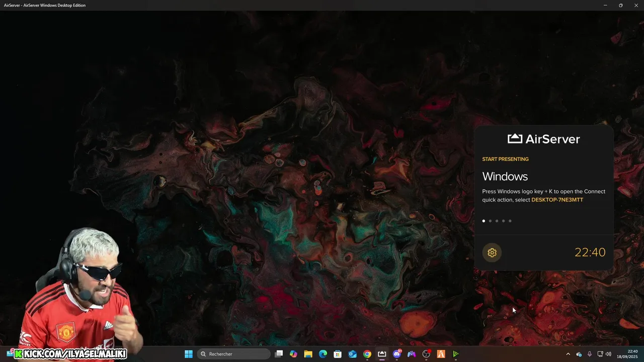Click the microphone tray icon
The width and height of the screenshot is (644, 362).
click(x=590, y=354)
